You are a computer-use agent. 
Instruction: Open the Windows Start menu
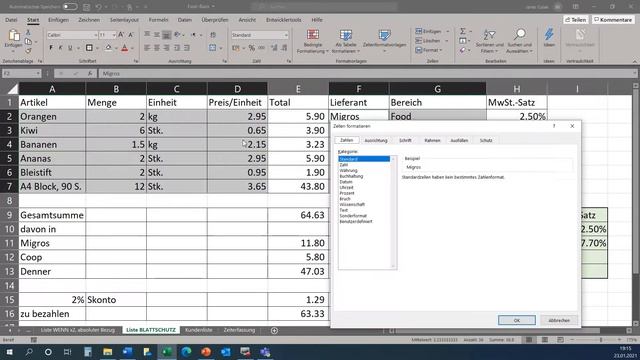tap(9, 351)
